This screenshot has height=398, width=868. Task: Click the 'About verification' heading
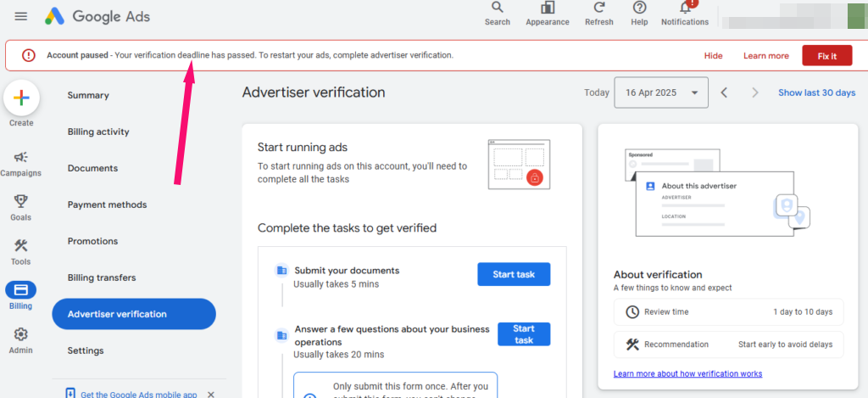click(x=658, y=274)
